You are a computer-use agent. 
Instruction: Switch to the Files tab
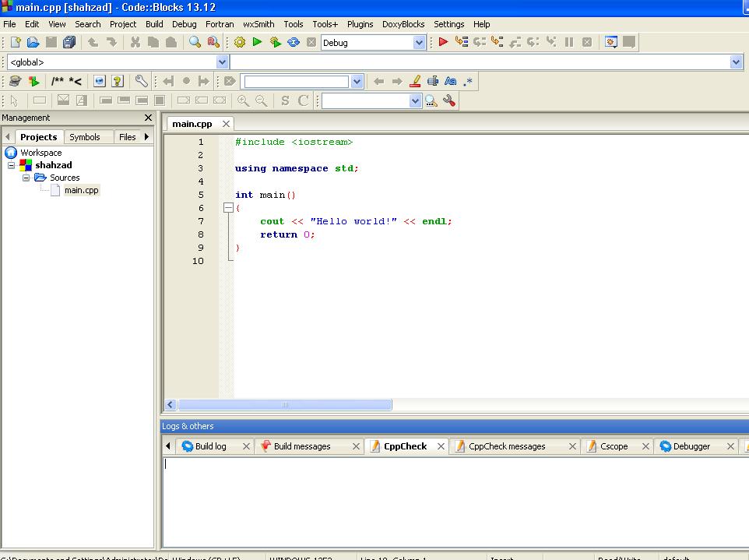128,137
